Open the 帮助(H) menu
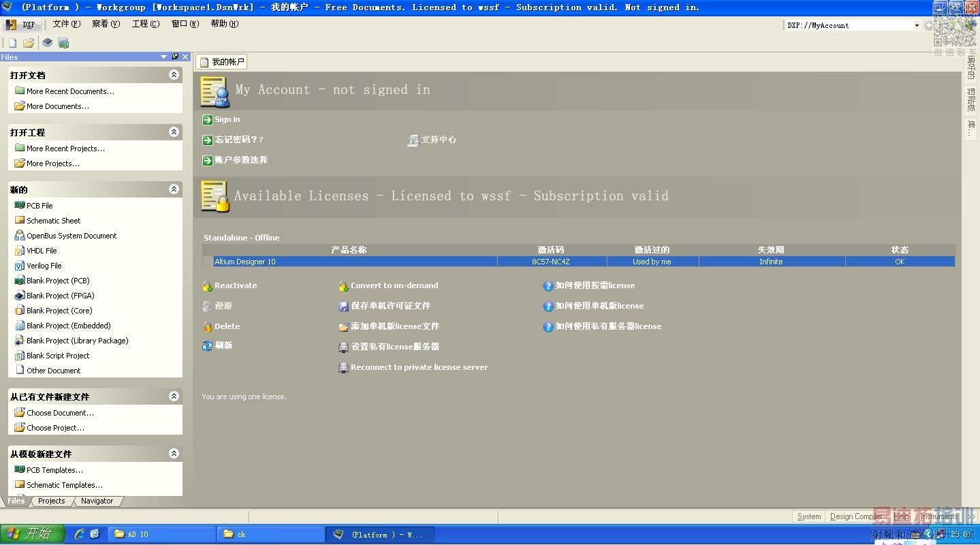Viewport: 980px width, 545px height. [x=225, y=24]
